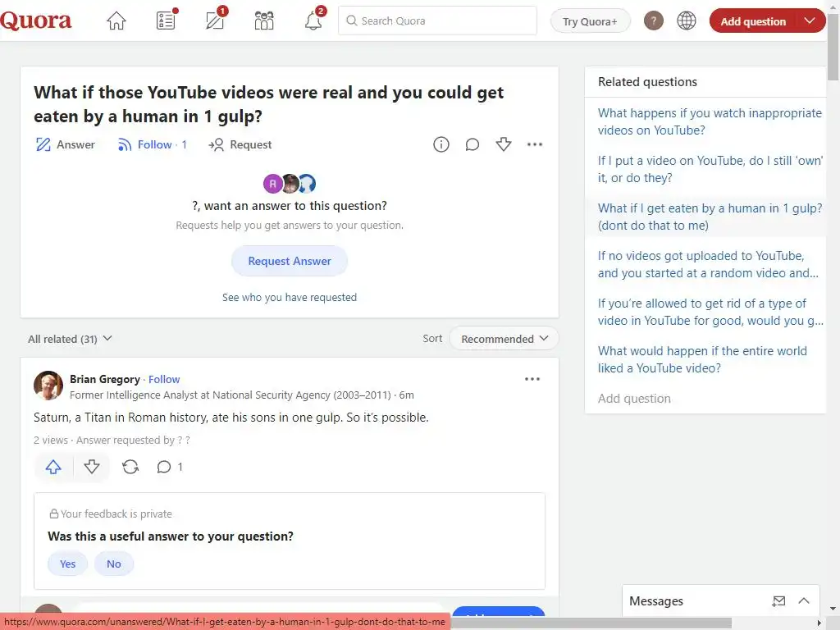
Task: Open related question about 'own' video
Action: tap(710, 169)
